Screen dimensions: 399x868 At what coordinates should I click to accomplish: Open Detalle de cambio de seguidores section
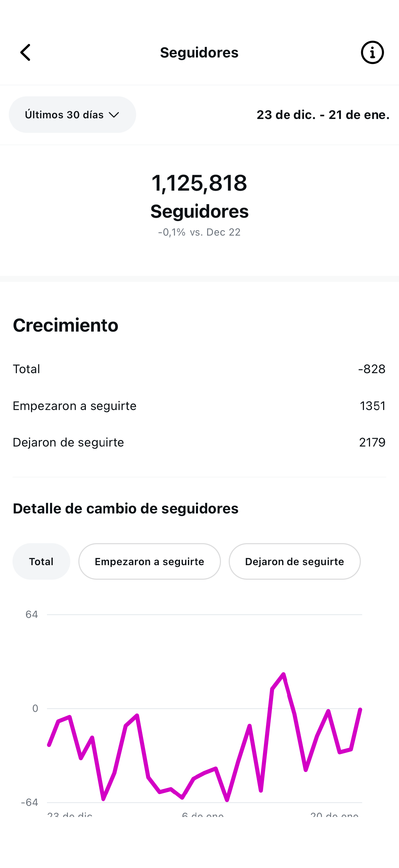coord(125,508)
